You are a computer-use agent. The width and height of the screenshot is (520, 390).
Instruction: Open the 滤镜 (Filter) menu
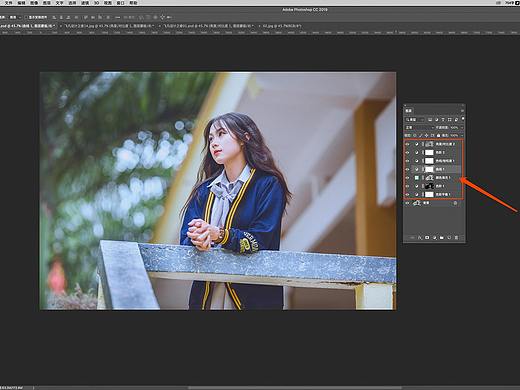click(85, 3)
